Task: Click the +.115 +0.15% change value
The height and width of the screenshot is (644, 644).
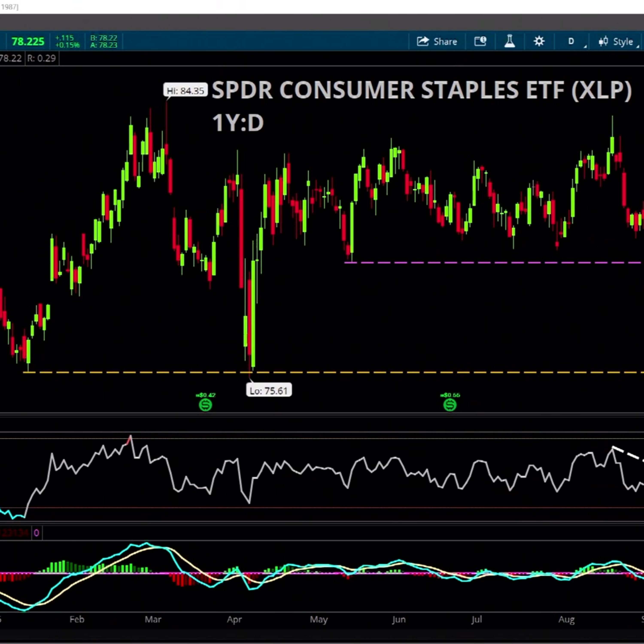Action: [67, 41]
